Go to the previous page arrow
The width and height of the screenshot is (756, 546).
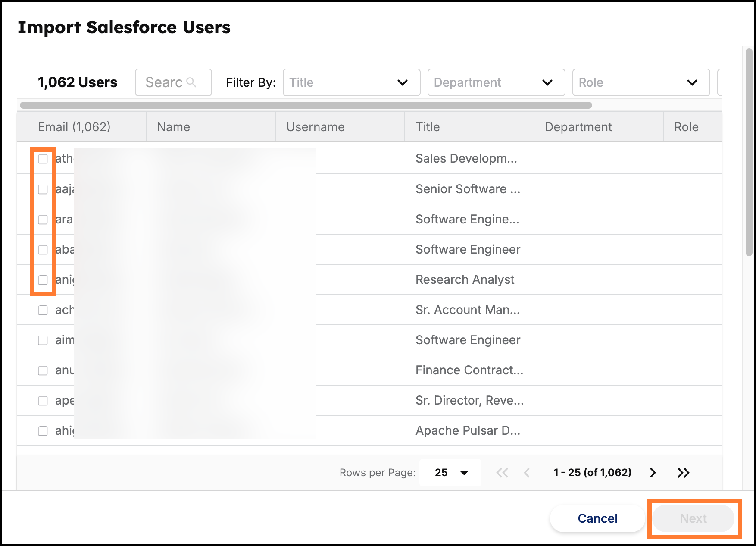click(526, 473)
